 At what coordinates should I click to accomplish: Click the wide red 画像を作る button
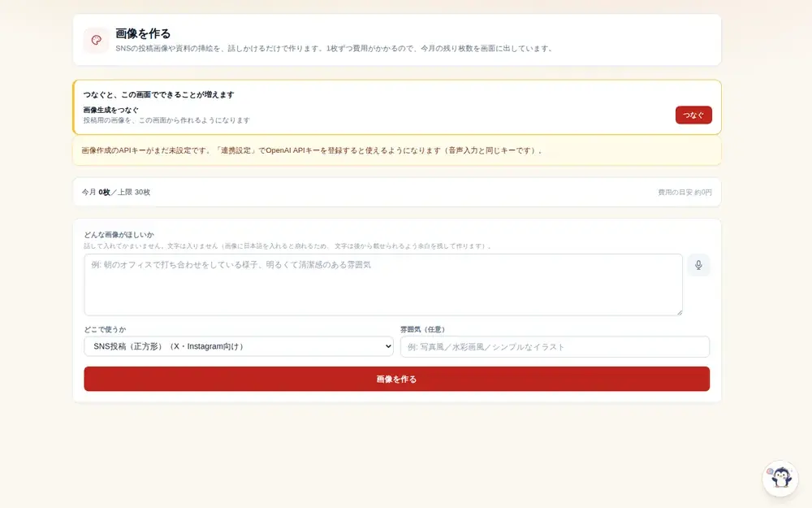pyautogui.click(x=397, y=379)
